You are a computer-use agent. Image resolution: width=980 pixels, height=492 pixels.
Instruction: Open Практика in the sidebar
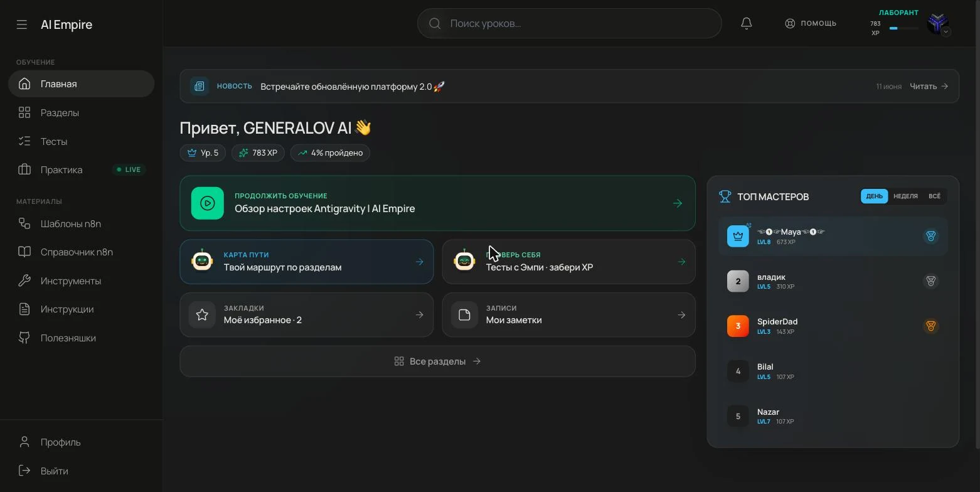tap(82, 169)
